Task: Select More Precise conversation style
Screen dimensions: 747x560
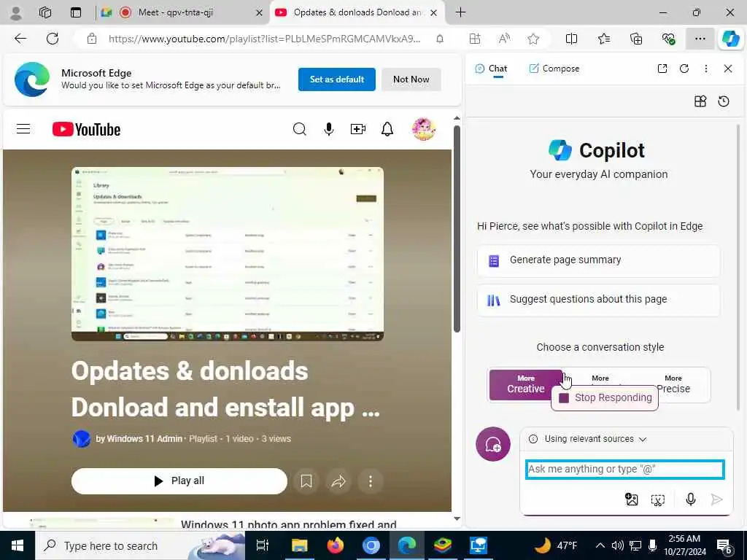Action: (x=673, y=384)
